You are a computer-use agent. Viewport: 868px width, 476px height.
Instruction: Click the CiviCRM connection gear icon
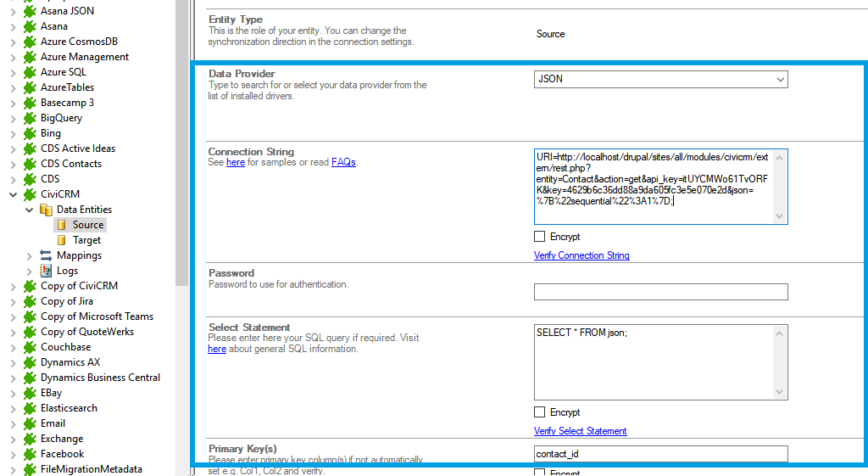31,194
